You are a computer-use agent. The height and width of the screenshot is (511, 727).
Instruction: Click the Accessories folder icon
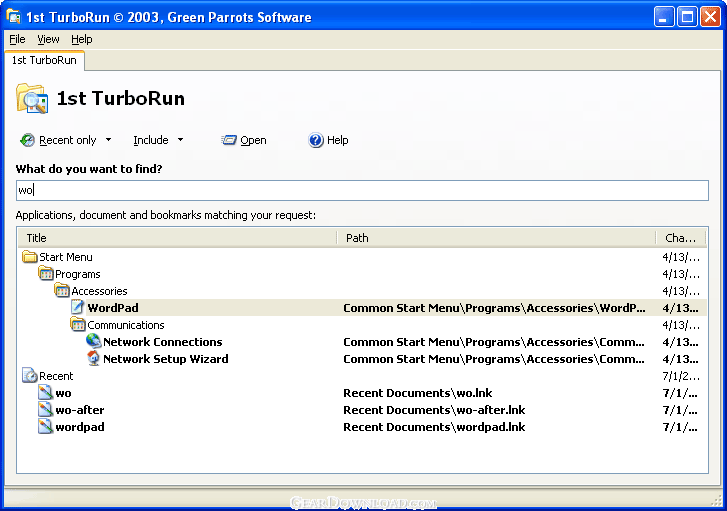pyautogui.click(x=62, y=291)
